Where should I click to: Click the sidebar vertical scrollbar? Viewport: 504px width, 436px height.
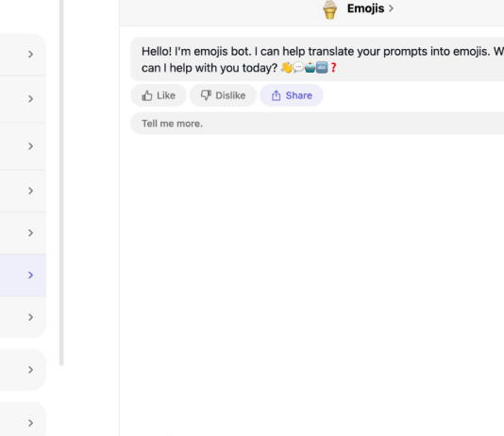(61, 182)
